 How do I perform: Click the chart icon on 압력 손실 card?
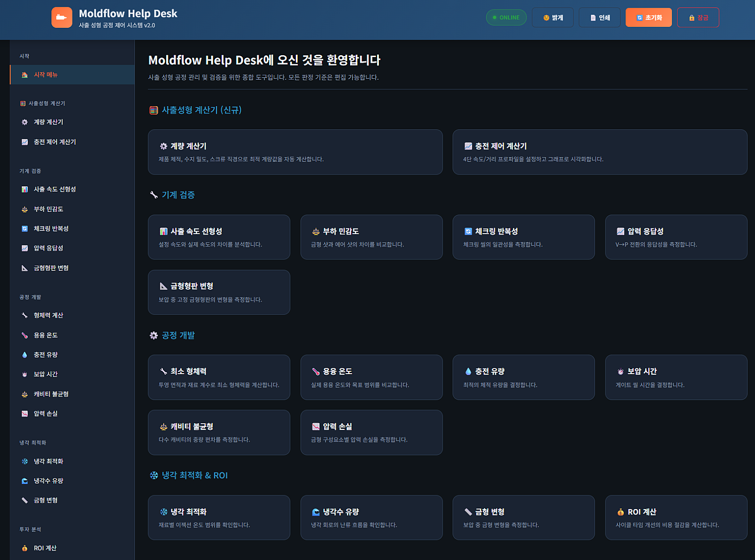point(316,426)
